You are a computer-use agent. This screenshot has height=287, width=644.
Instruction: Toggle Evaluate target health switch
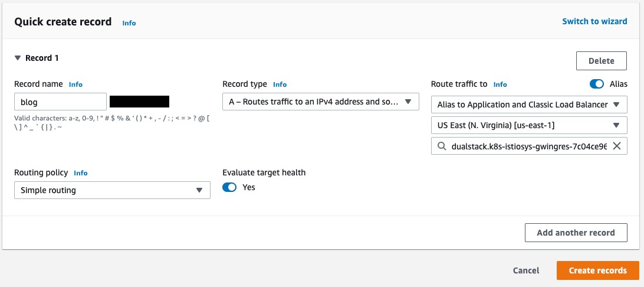click(229, 187)
